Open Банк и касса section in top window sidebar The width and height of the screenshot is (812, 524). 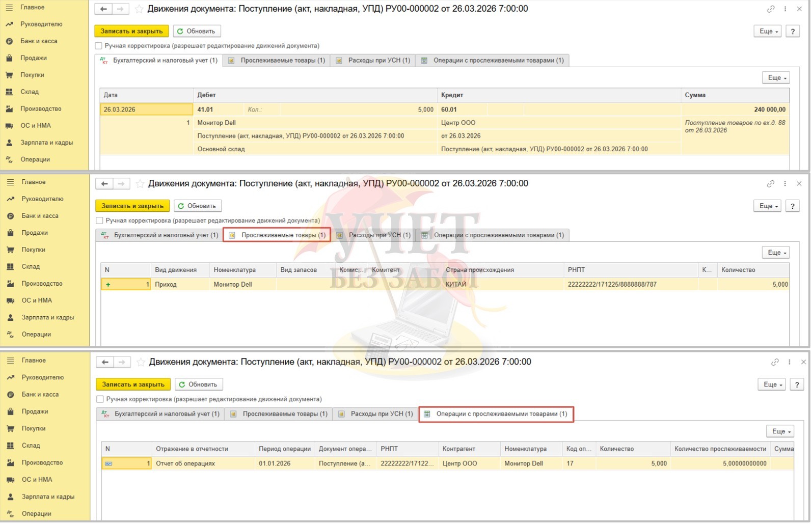coord(39,41)
